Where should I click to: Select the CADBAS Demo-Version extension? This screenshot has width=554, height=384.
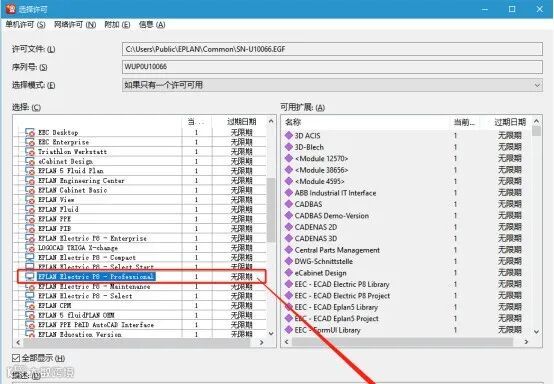[x=406, y=215]
